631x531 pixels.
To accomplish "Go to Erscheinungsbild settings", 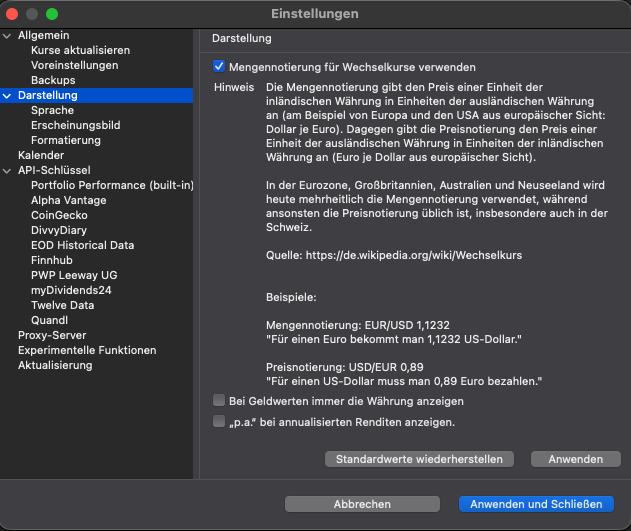I will pos(75,125).
